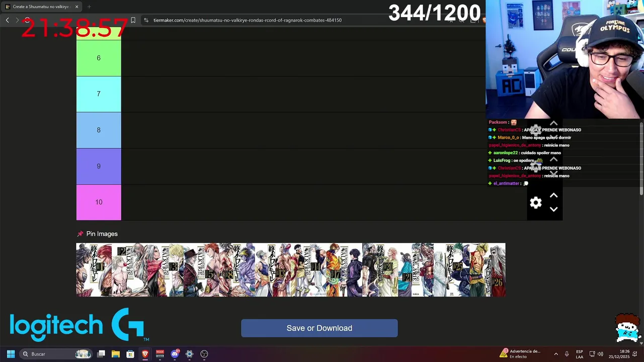Select volume 5 cover thumbnail

tap(201, 270)
